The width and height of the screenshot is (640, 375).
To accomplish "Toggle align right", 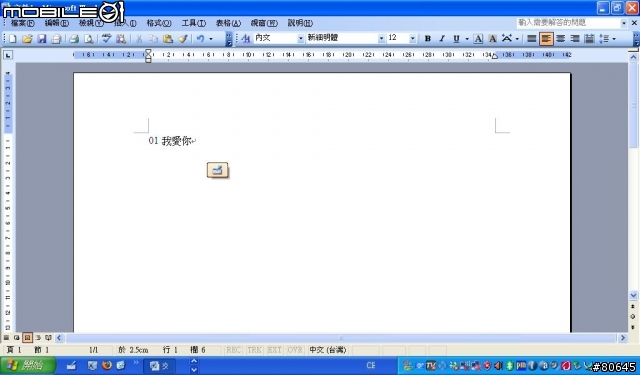I will coord(575,39).
